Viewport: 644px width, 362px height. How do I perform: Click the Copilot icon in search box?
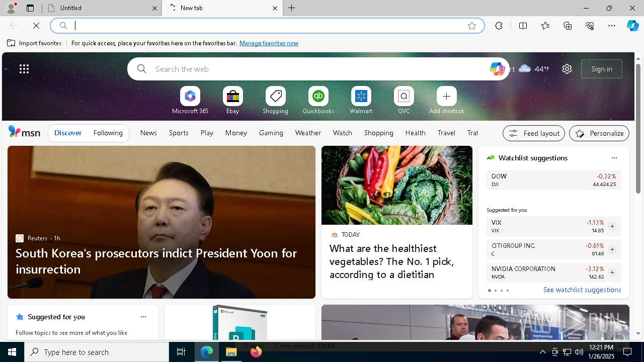pyautogui.click(x=497, y=69)
